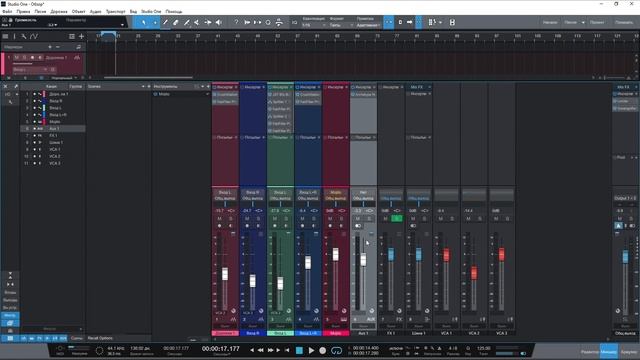Click the Rewind transport button
Viewport: 640px width, 360px height.
point(261,350)
